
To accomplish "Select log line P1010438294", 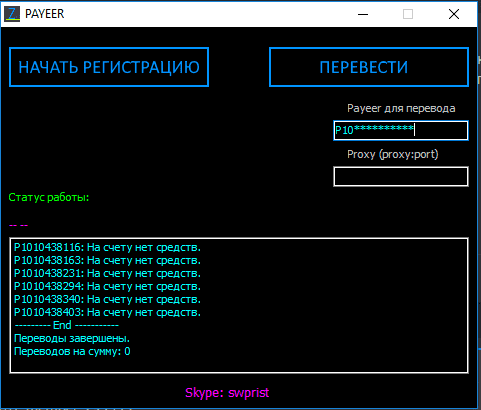I will tap(107, 286).
